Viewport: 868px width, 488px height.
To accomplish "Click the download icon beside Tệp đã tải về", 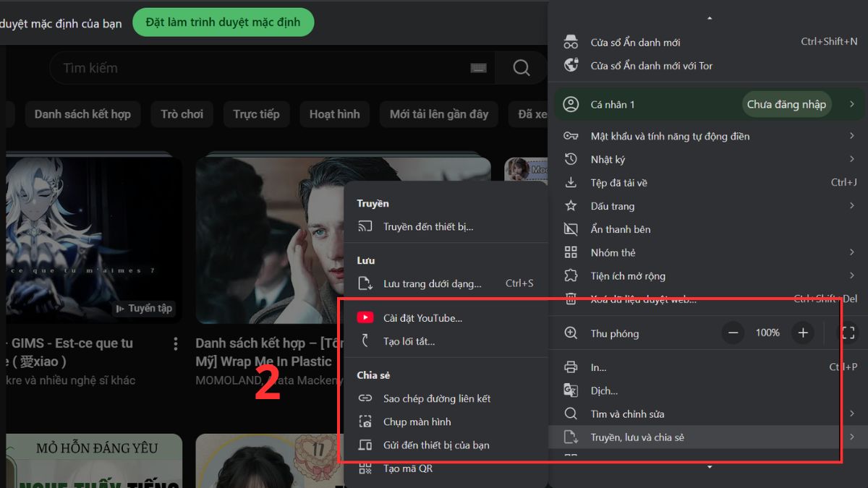I will pos(571,182).
